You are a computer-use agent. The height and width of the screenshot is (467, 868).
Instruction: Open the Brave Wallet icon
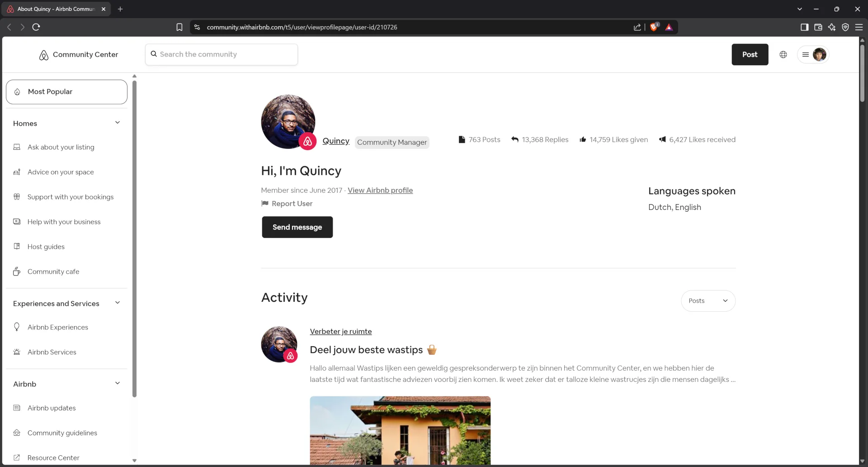click(x=818, y=27)
